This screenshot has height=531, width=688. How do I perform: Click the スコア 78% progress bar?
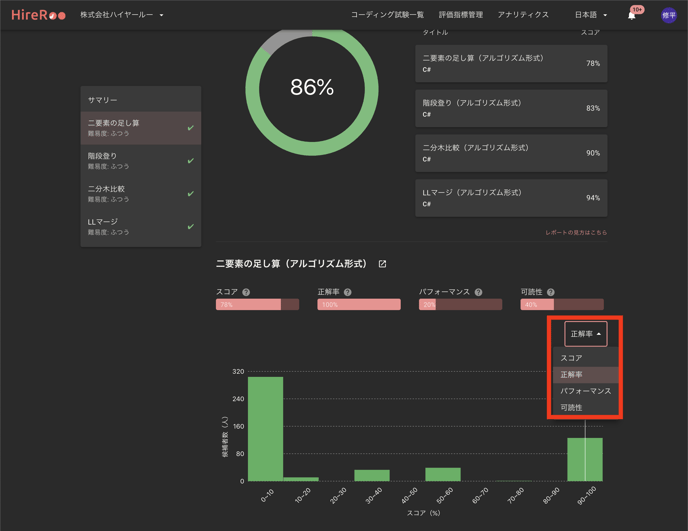(x=258, y=305)
